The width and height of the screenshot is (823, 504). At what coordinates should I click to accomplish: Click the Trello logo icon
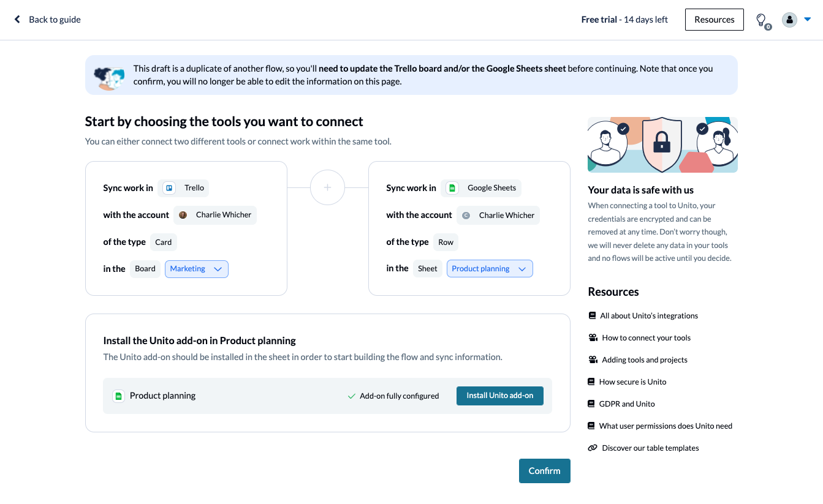[169, 188]
